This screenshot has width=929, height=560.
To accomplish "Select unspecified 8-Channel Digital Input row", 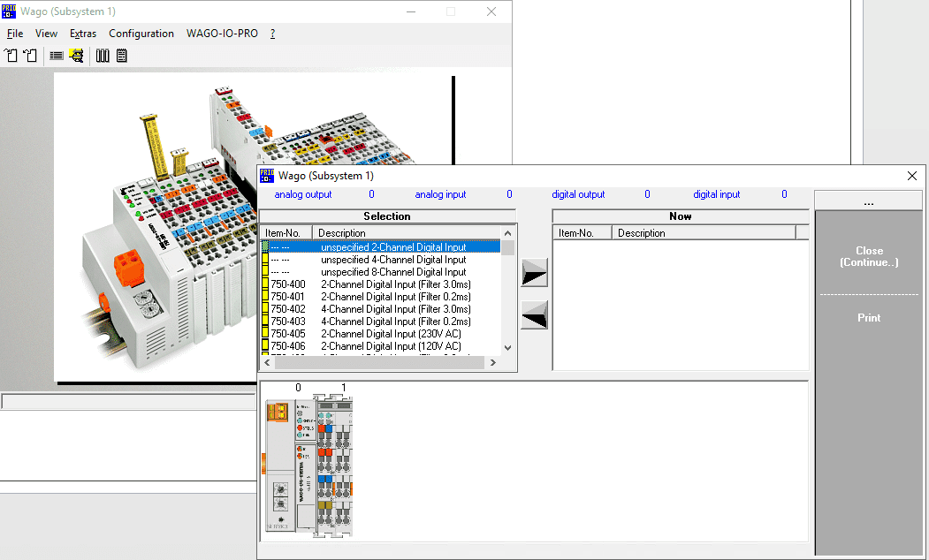I will coord(393,272).
